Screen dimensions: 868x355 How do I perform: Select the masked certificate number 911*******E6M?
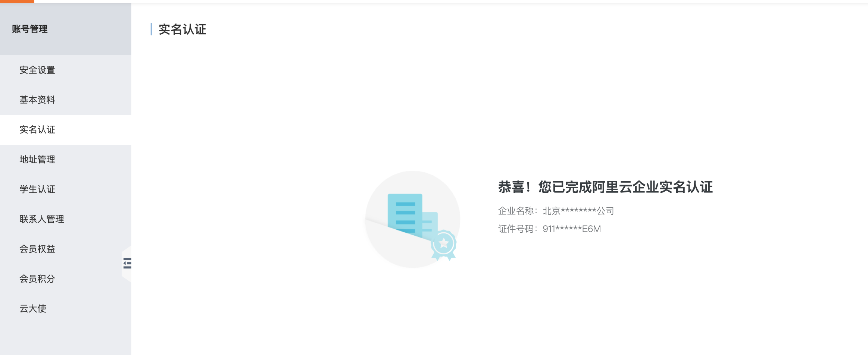(572, 229)
